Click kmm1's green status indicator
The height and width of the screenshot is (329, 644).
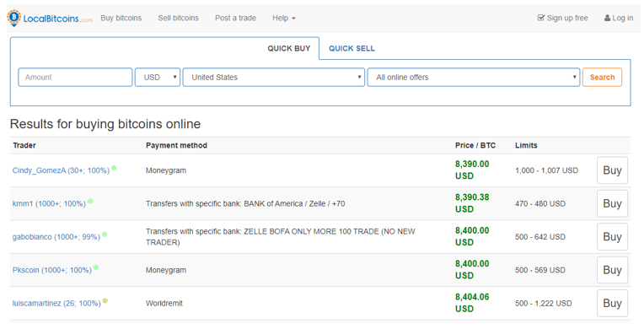[x=90, y=201]
